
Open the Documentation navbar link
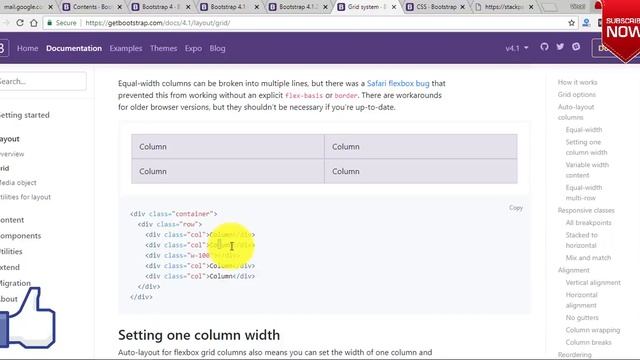(x=74, y=48)
